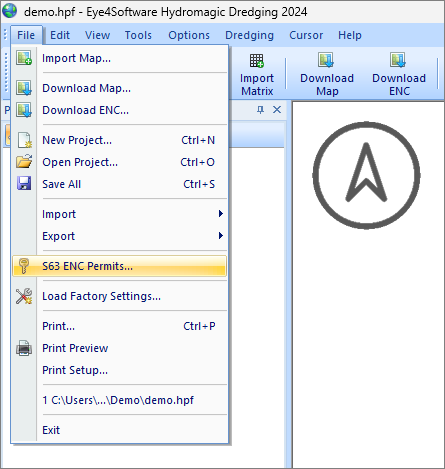Open the Edit menu

(60, 35)
